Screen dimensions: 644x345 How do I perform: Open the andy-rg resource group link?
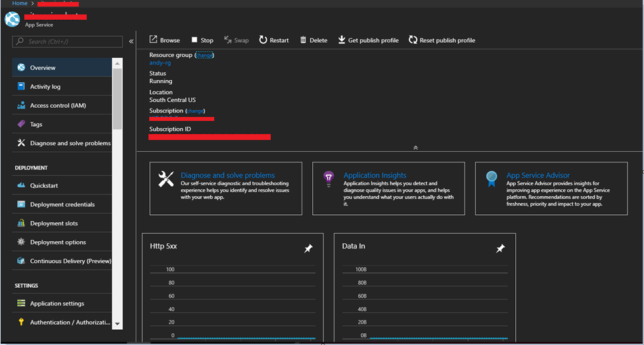(x=160, y=63)
